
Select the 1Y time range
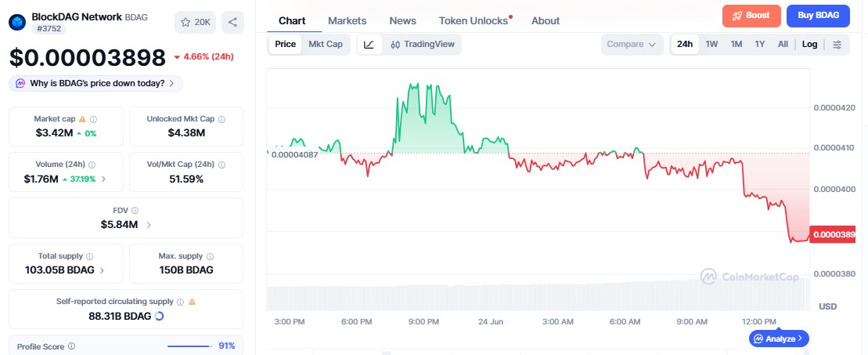pos(760,45)
